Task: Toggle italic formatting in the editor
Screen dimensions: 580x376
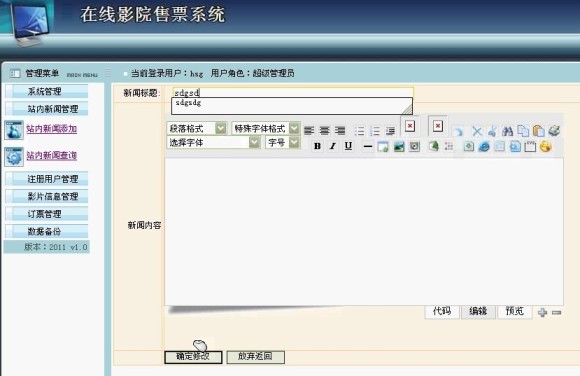Action: (333, 146)
